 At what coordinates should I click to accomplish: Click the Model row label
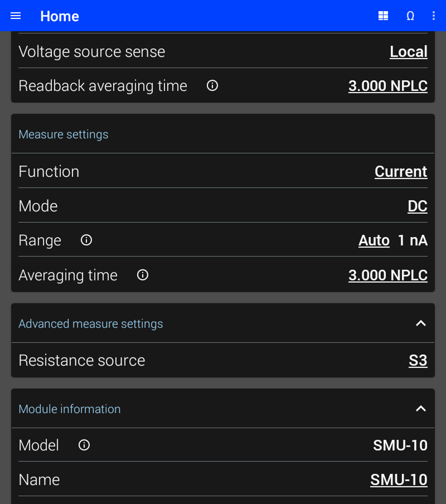(39, 445)
